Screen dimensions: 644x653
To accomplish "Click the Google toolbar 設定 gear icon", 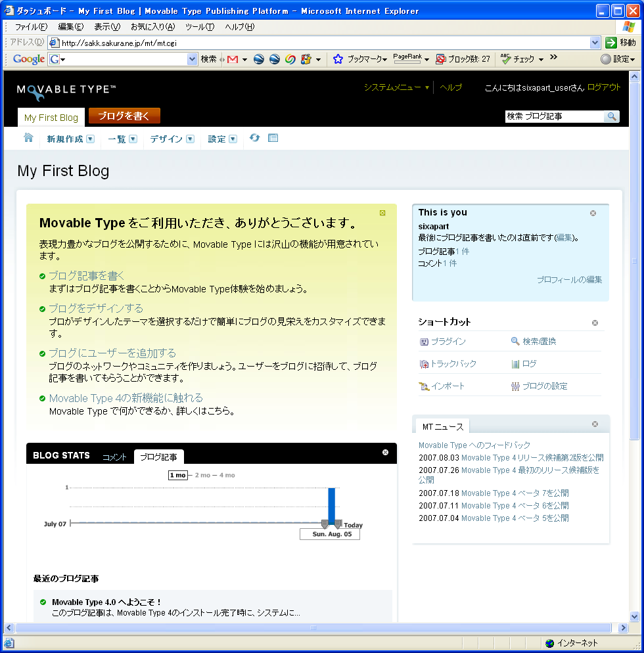I will (605, 59).
